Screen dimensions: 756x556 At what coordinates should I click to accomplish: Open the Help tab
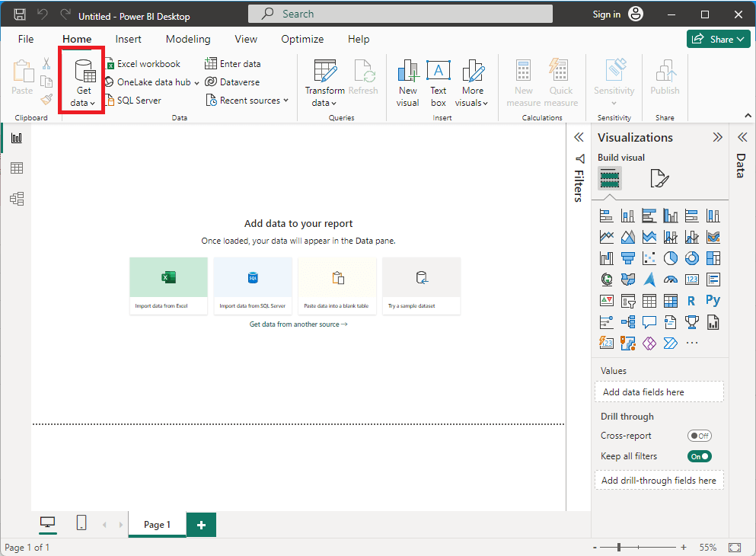coord(359,39)
